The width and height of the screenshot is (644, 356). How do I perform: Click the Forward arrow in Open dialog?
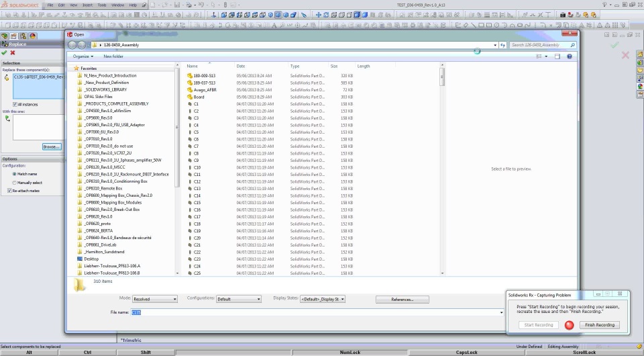pyautogui.click(x=82, y=45)
